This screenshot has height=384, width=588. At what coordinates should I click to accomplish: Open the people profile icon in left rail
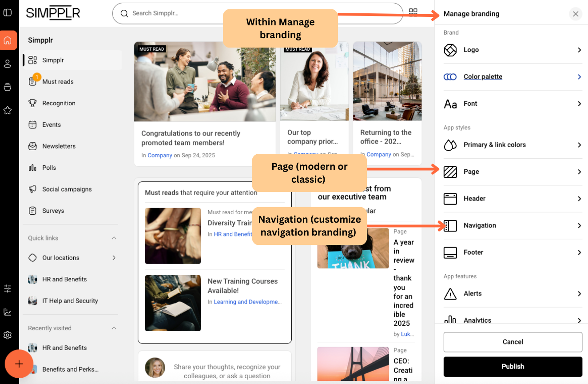tap(8, 64)
